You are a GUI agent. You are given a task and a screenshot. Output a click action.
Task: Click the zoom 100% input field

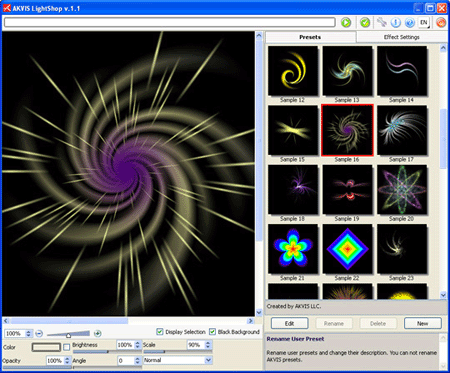(x=15, y=333)
